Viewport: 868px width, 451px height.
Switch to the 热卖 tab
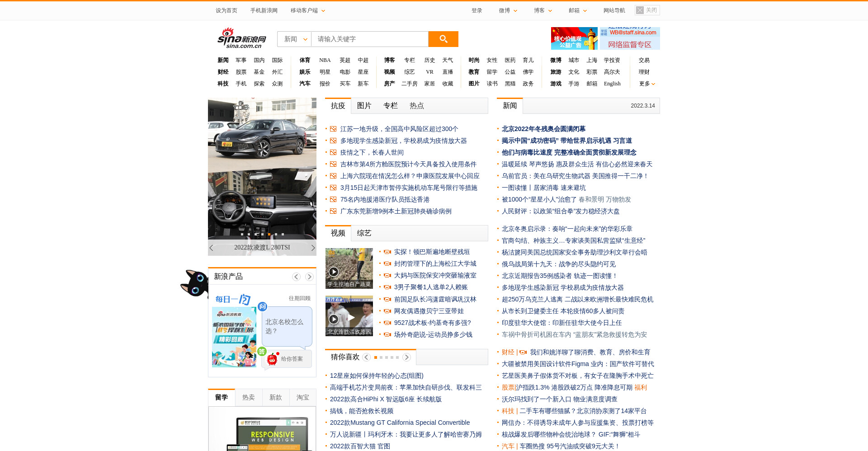pyautogui.click(x=249, y=398)
